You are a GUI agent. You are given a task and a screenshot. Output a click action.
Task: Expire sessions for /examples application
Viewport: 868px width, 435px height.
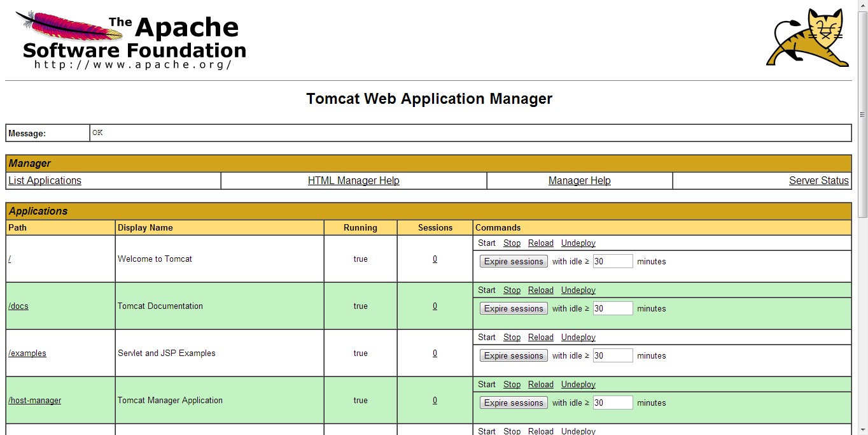click(x=514, y=356)
